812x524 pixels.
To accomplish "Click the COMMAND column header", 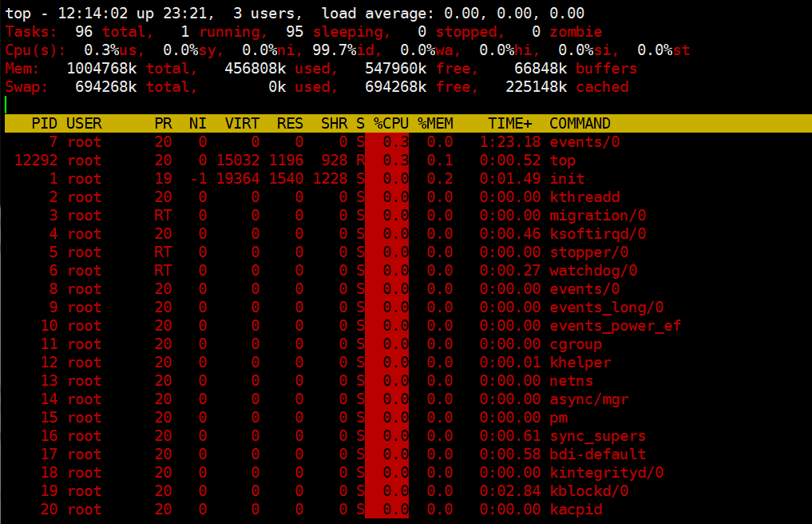I will (x=580, y=123).
